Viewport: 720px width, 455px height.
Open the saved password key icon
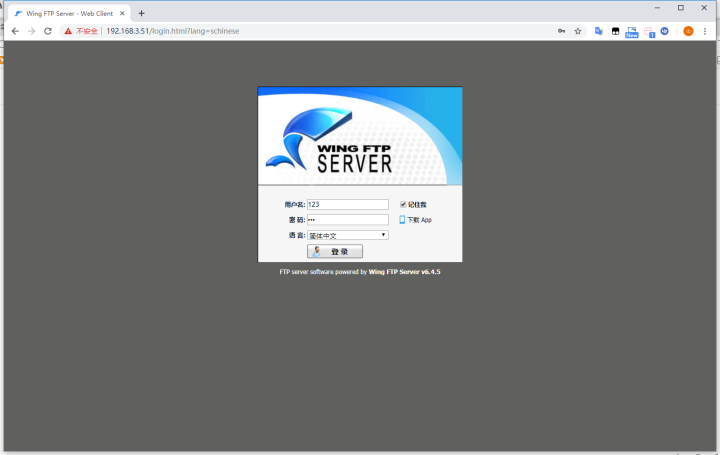561,31
